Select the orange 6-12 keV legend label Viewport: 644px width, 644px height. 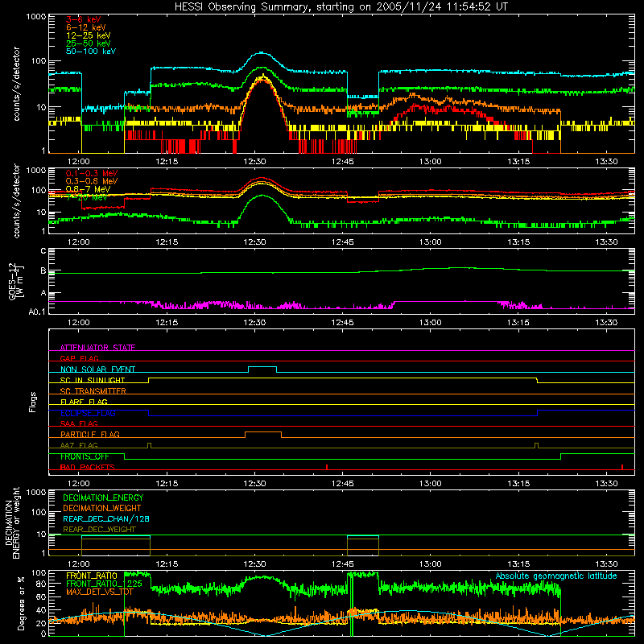click(x=86, y=27)
